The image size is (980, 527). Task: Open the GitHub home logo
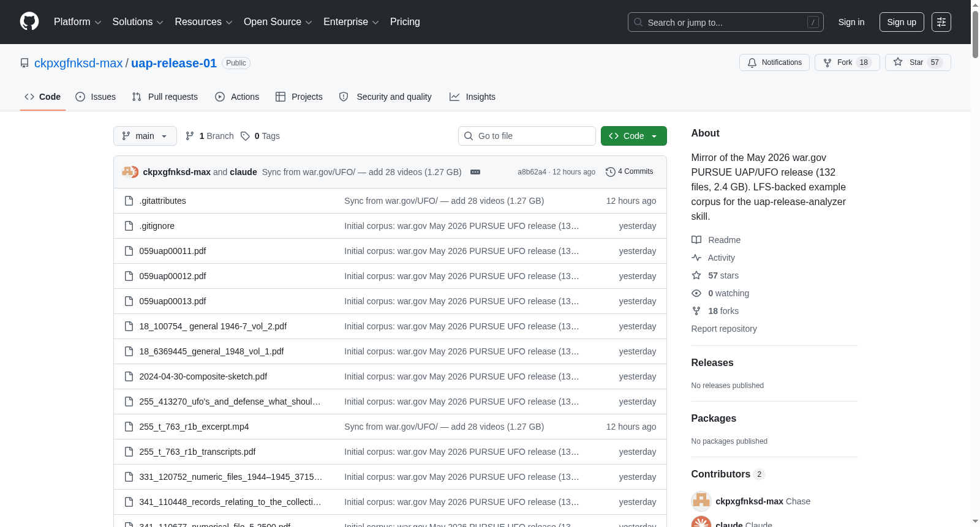[29, 21]
